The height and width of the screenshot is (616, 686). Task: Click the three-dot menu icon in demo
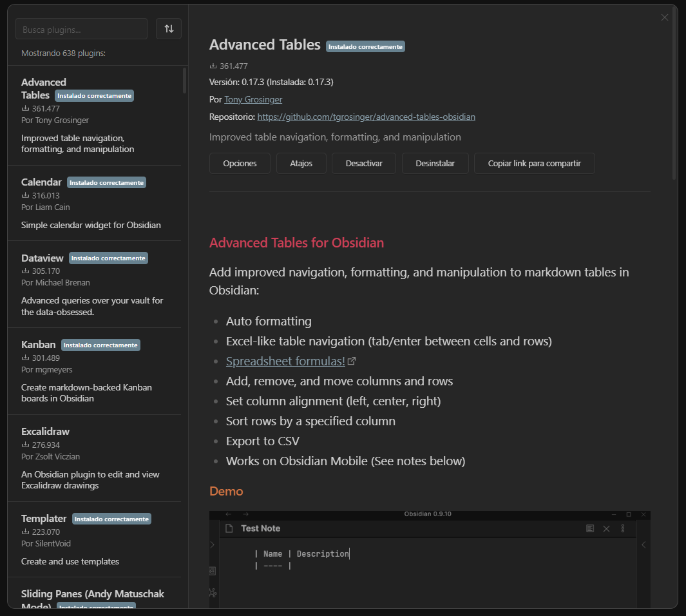[x=623, y=528]
